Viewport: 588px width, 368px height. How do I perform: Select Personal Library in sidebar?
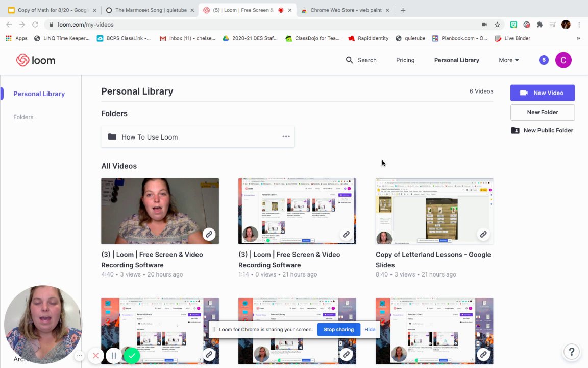click(x=39, y=94)
